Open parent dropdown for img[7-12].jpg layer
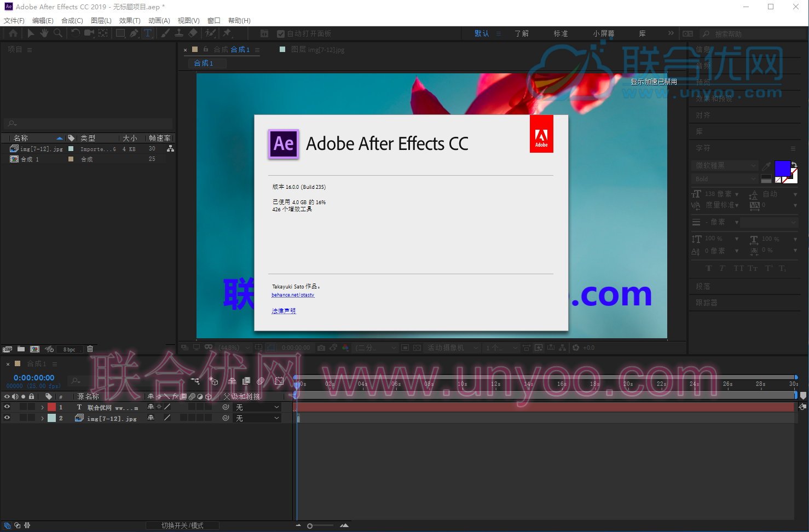This screenshot has height=532, width=809. [x=257, y=418]
